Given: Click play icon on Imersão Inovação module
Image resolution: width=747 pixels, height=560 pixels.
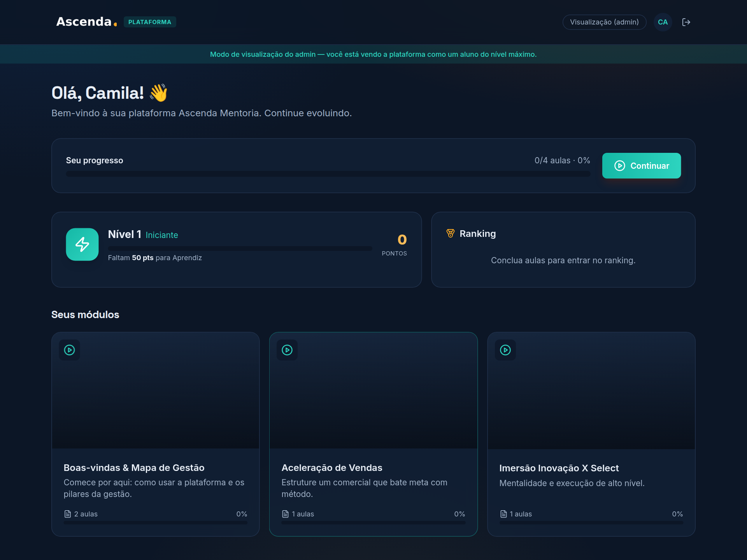Looking at the screenshot, I should point(505,350).
